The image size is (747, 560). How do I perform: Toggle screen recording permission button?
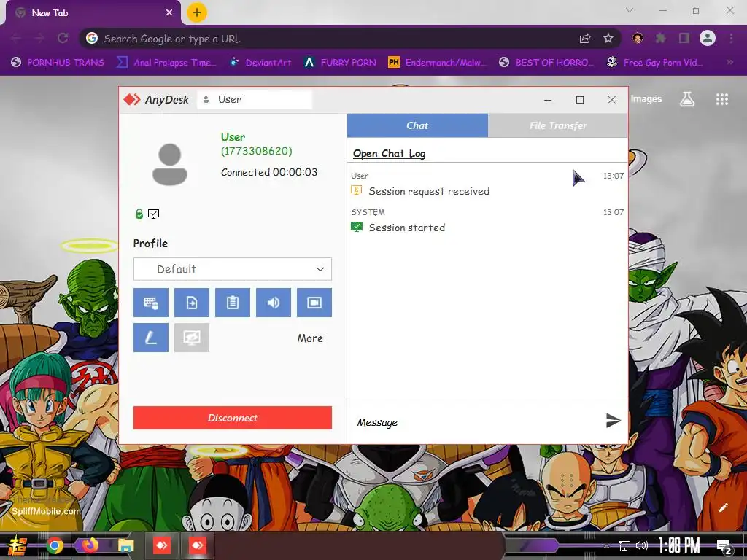click(314, 303)
